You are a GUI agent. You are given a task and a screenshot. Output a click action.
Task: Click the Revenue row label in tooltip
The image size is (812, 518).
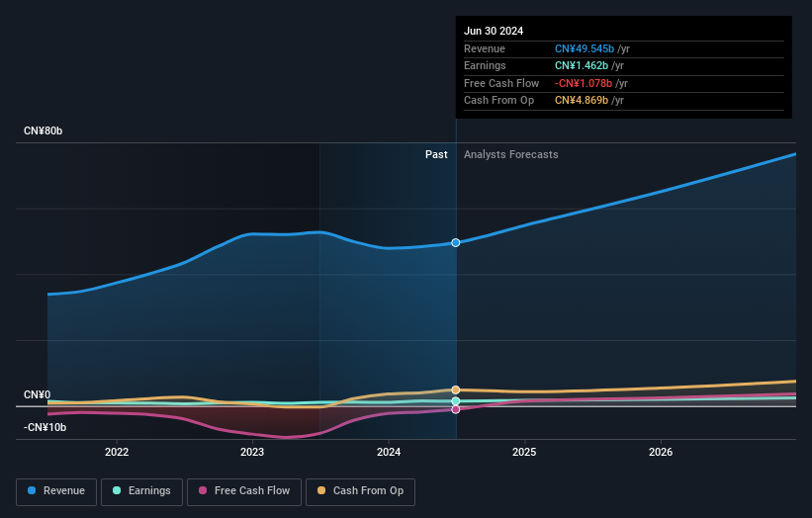485,48
